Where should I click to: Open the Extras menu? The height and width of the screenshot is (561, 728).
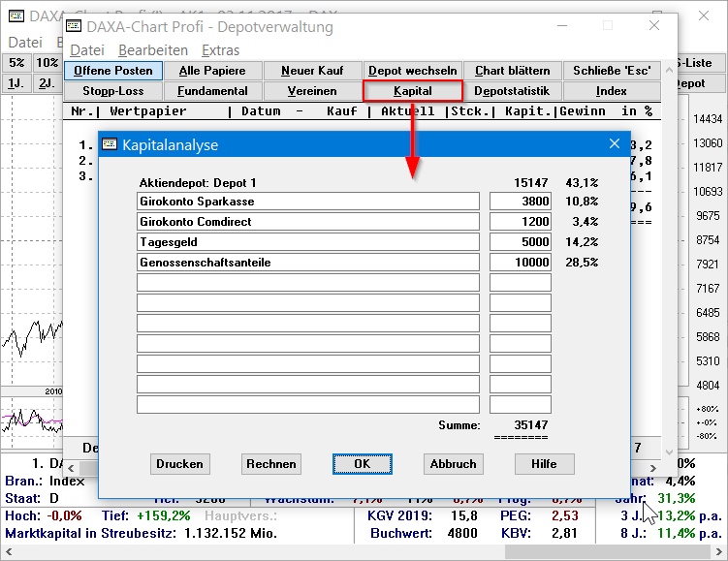click(220, 50)
